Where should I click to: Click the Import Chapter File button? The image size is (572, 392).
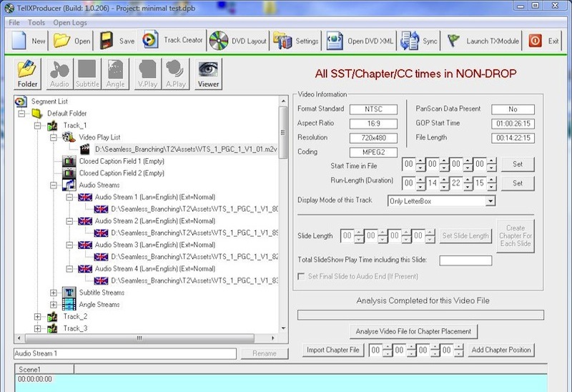pyautogui.click(x=332, y=350)
